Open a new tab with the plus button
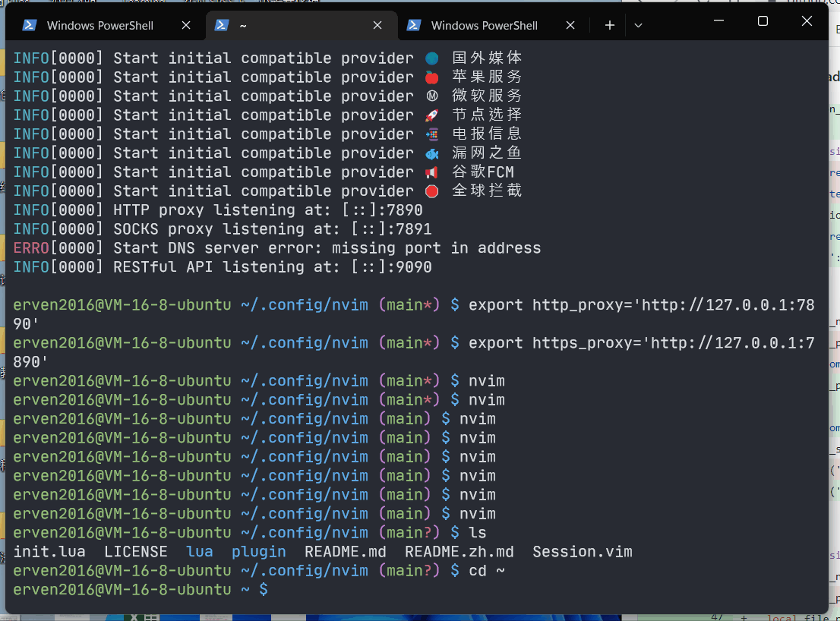This screenshot has width=840, height=621. tap(609, 24)
